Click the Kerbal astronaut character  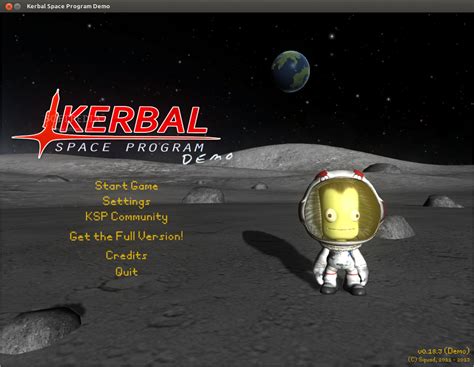pos(341,232)
